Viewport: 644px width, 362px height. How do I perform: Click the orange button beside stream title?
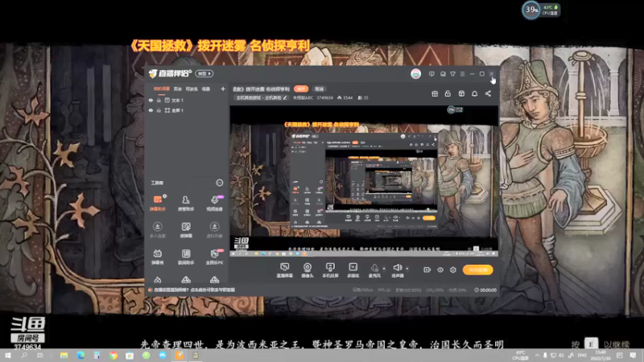[x=301, y=88]
